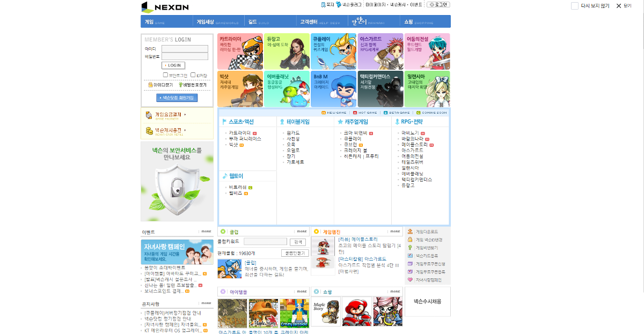Click the lock icon for 아이디찾기
Screen dimensions: 644x334
[x=150, y=85]
